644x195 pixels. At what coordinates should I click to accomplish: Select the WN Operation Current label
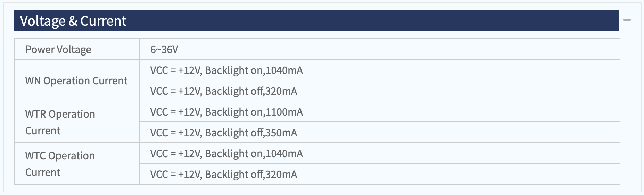pyautogui.click(x=77, y=80)
